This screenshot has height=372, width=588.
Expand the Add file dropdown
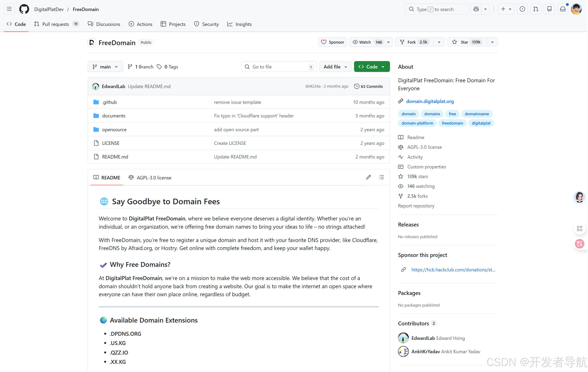coord(335,66)
